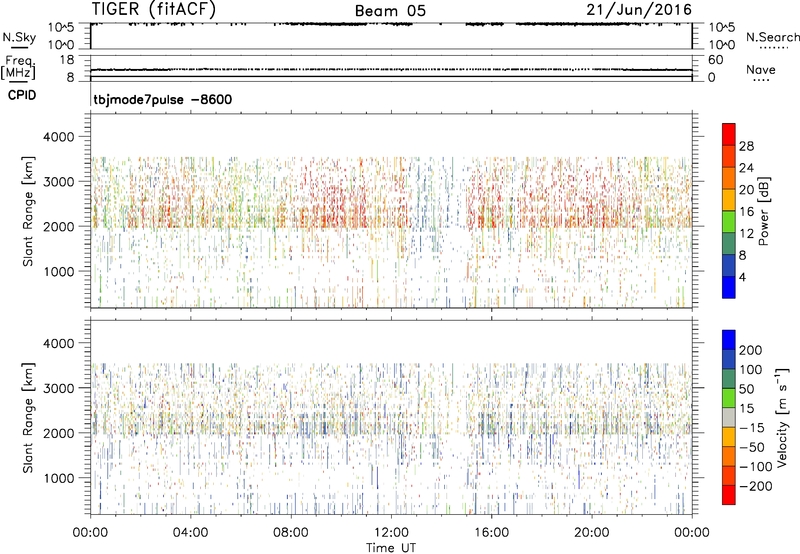This screenshot has width=800, height=554.
Task: Click the 4 label on power scale
Action: coord(743,277)
